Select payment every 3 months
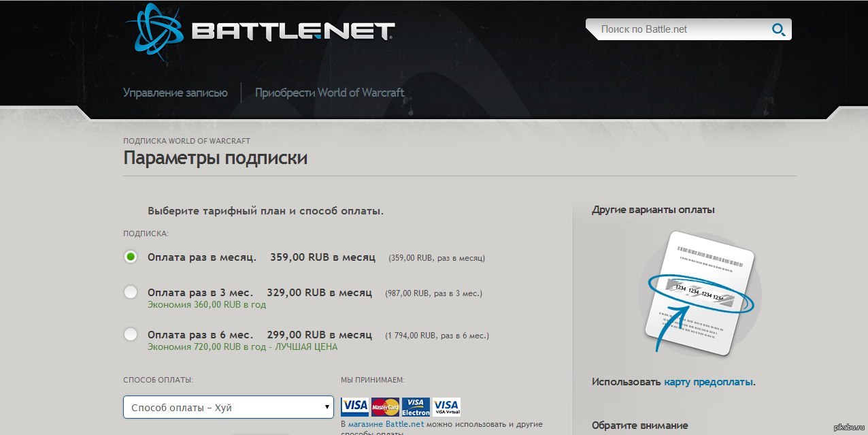This screenshot has height=435, width=868. [x=131, y=293]
